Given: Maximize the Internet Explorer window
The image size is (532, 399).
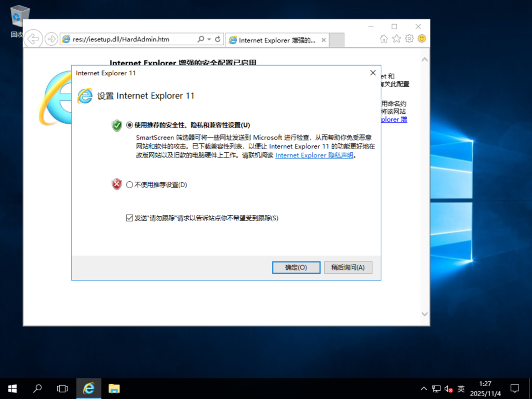Looking at the screenshot, I should pyautogui.click(x=394, y=27).
